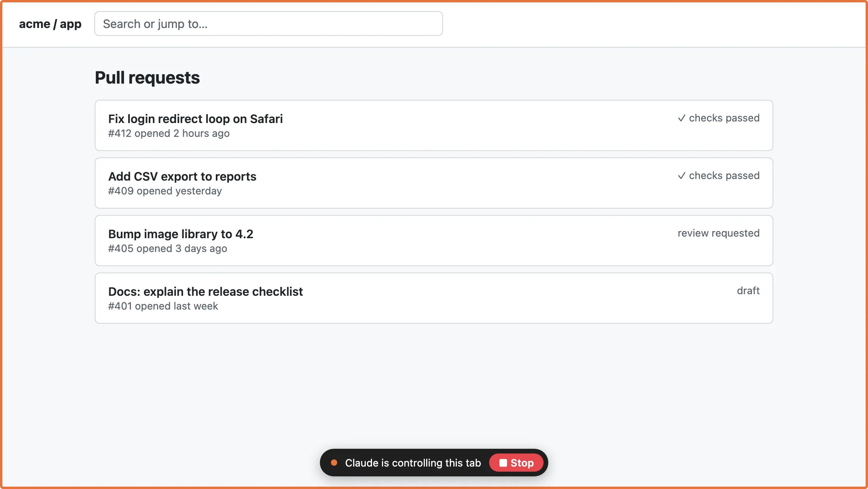Screen dimensions: 868x489
Task: Click the #401 opened last week text
Action: (x=163, y=306)
